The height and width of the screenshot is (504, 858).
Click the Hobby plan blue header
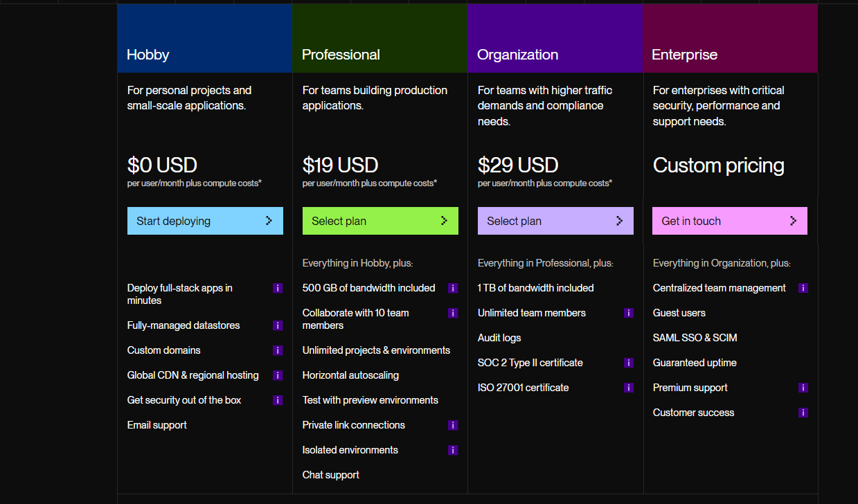pos(204,38)
